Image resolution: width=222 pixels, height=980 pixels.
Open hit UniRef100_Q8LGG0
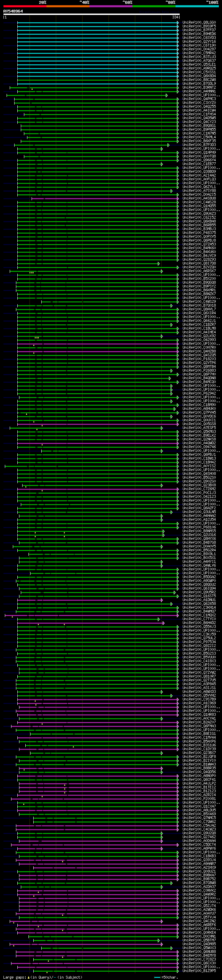pyautogui.click(x=199, y=23)
